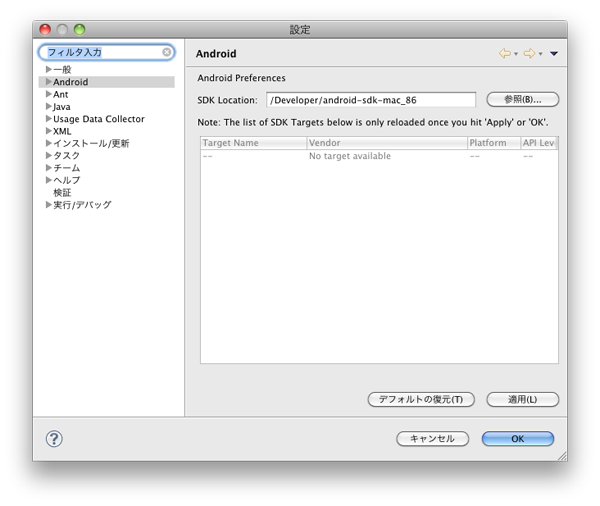Viewport: 600px width, 506px height.
Task: Expand the 実行/デバッグ tree node
Action: pyautogui.click(x=49, y=204)
